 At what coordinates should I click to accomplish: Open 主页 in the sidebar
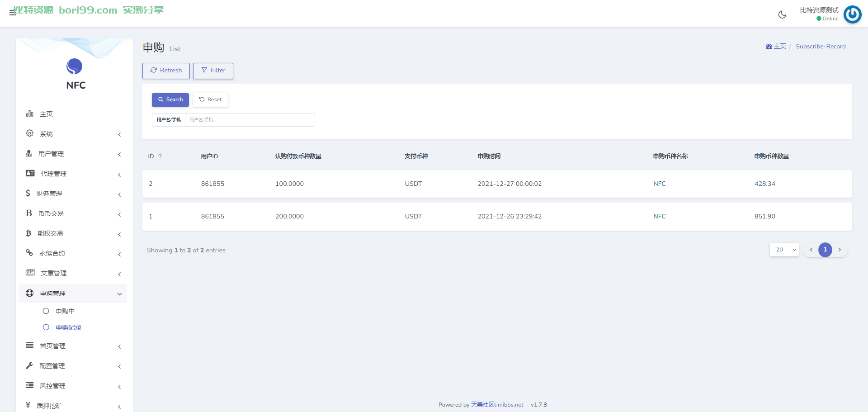point(46,114)
